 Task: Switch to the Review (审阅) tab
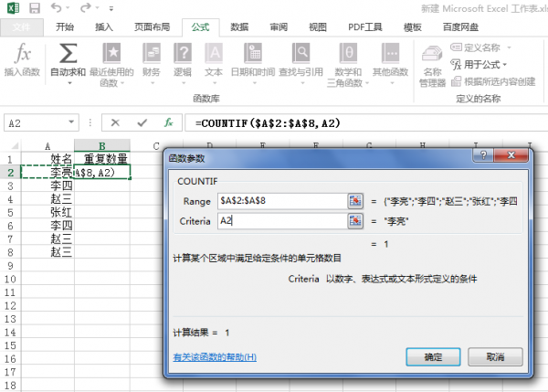279,27
